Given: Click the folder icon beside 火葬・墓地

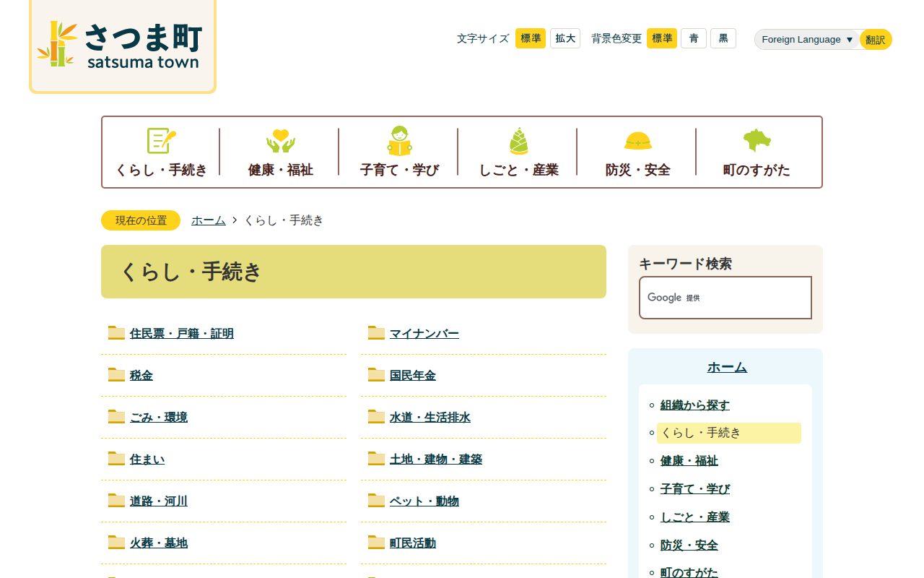Looking at the screenshot, I should [117, 542].
